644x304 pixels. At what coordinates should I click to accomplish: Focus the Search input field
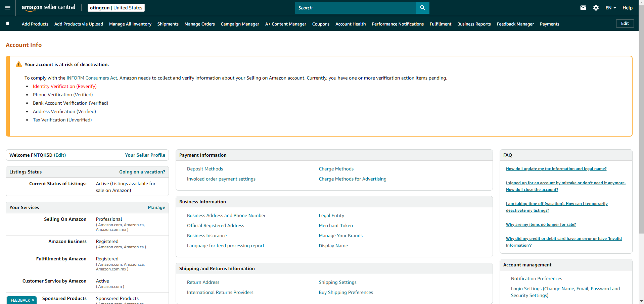[x=355, y=8]
